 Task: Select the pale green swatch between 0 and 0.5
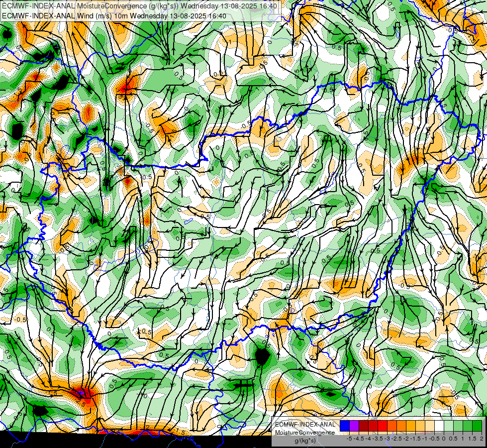click(x=449, y=426)
